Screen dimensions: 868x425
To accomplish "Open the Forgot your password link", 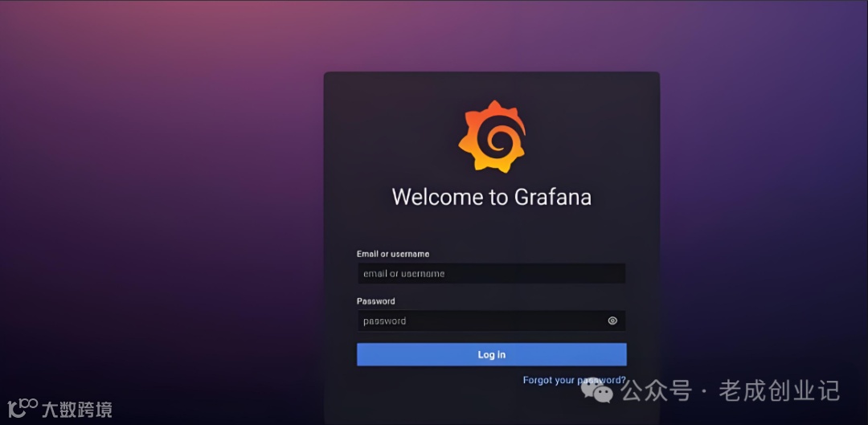I will (x=574, y=381).
